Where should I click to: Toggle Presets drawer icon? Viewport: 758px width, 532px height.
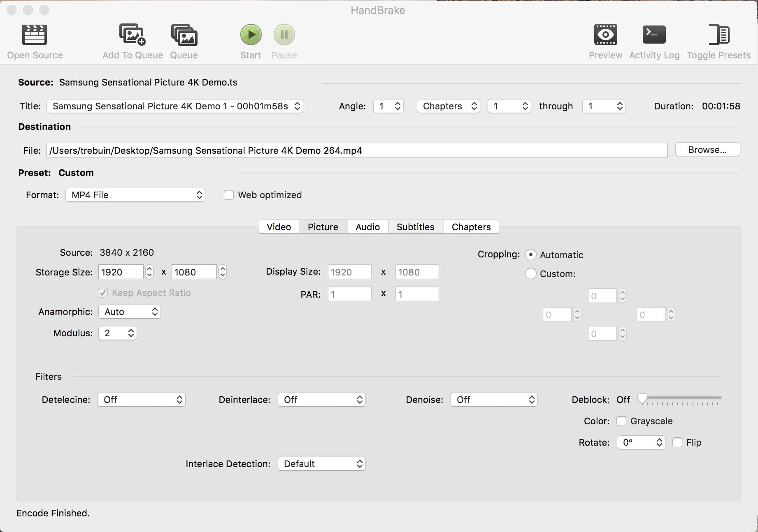[x=719, y=35]
